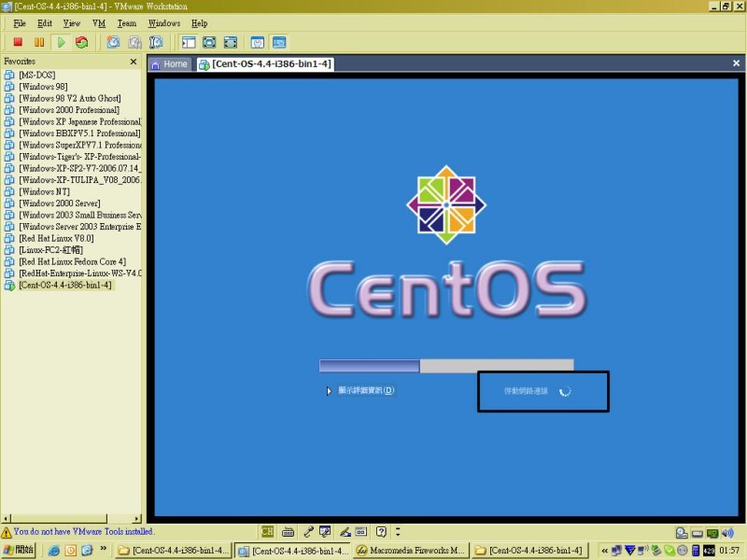Close the Favorites panel
747x560 pixels.
tap(134, 62)
